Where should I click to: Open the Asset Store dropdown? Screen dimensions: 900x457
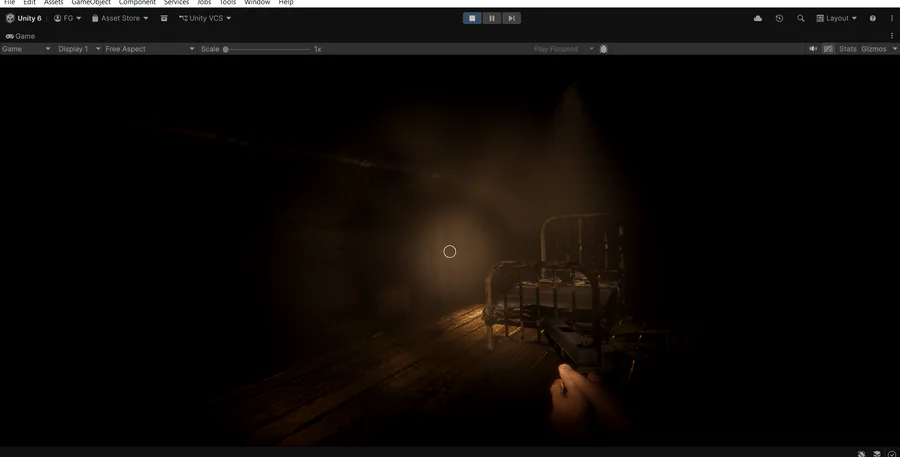(x=120, y=18)
